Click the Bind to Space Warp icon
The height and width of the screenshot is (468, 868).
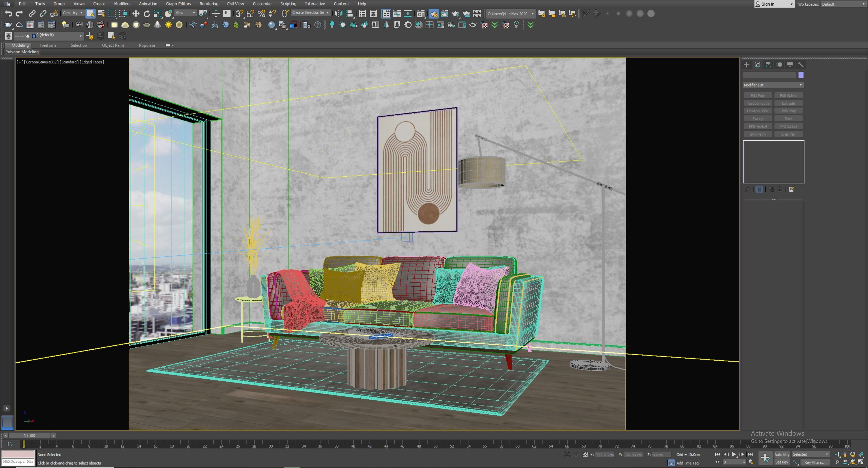[54, 14]
